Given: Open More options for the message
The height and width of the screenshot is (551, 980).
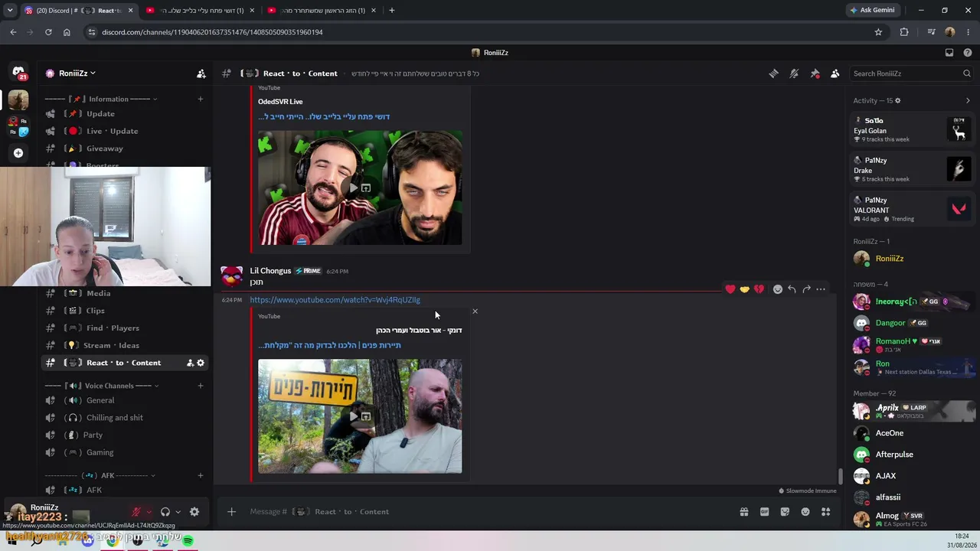Looking at the screenshot, I should (x=821, y=289).
